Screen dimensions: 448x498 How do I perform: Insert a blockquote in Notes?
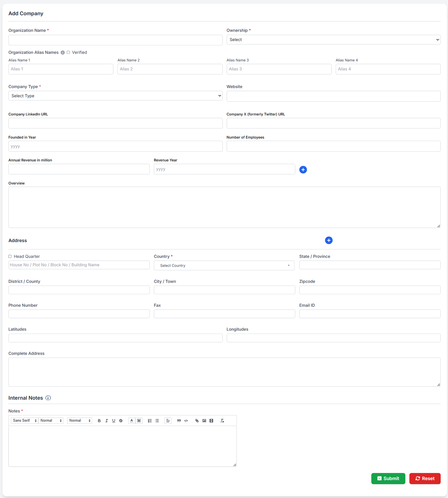pos(179,421)
